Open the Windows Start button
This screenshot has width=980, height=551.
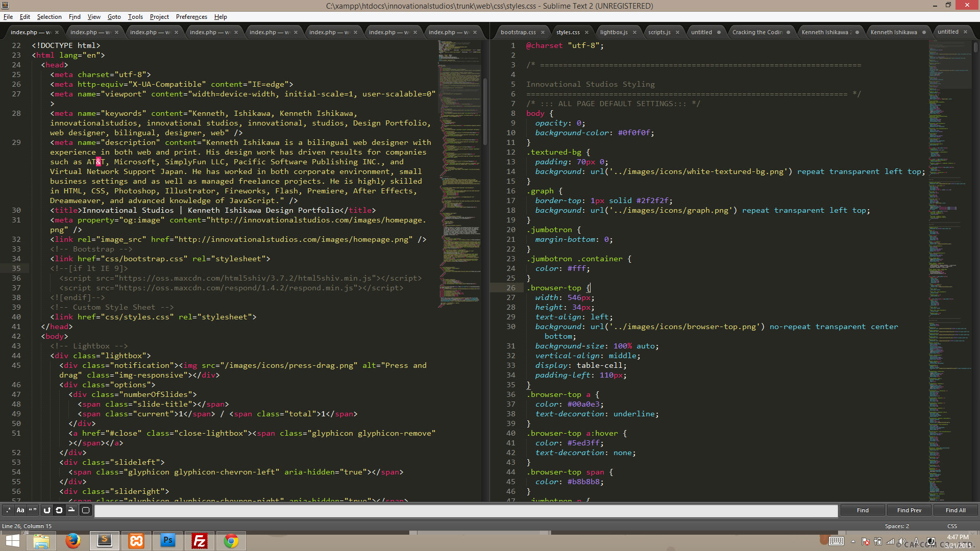(x=12, y=541)
